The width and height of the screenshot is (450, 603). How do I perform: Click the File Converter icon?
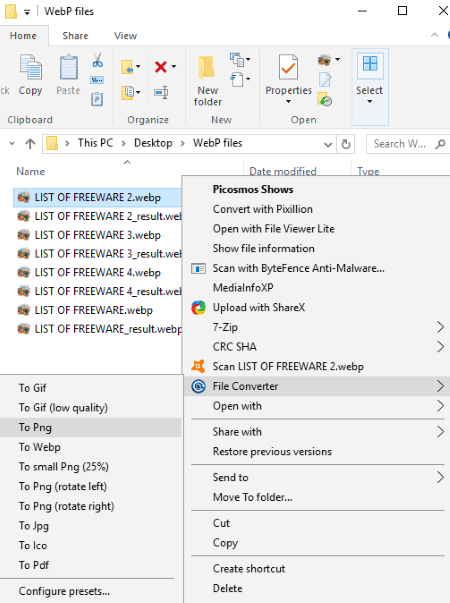coord(198,386)
